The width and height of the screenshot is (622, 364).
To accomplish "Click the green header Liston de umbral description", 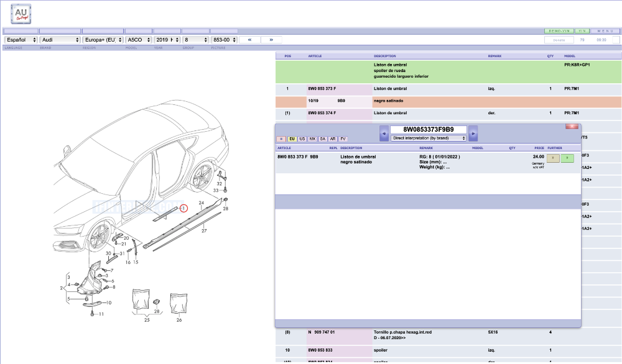I will tap(391, 65).
